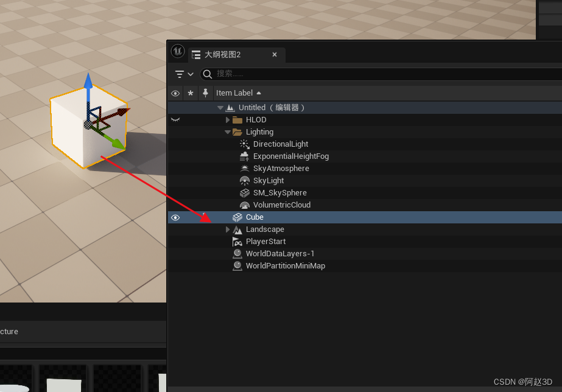Click the SkyAtmosphere icon
Image resolution: width=562 pixels, height=392 pixels.
[244, 169]
